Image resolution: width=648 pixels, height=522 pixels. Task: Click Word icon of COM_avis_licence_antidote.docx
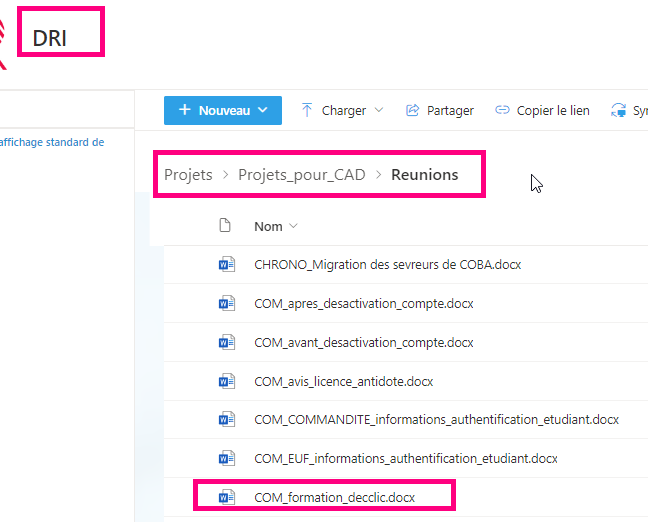[226, 381]
